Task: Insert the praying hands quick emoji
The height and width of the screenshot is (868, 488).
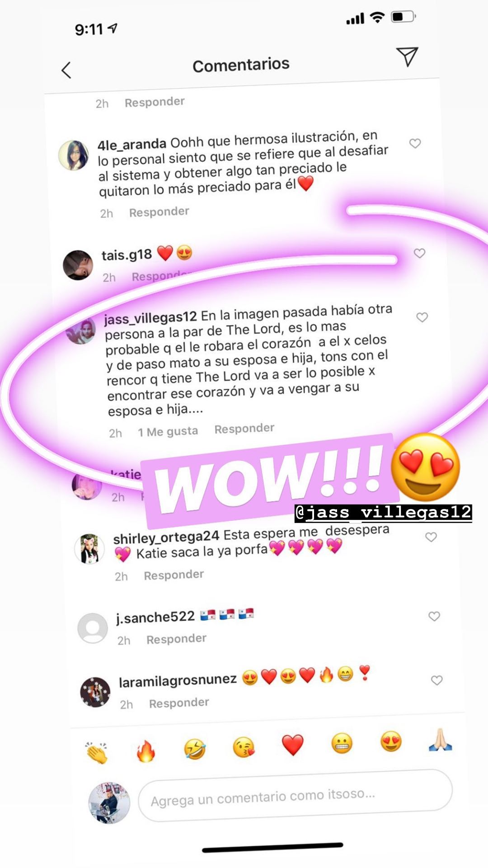Action: pos(441,740)
